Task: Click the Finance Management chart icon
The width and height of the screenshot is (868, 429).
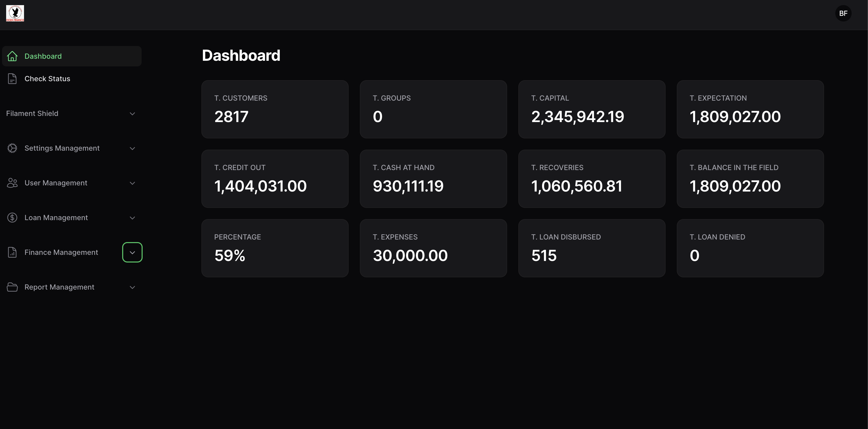Action: [x=12, y=252]
